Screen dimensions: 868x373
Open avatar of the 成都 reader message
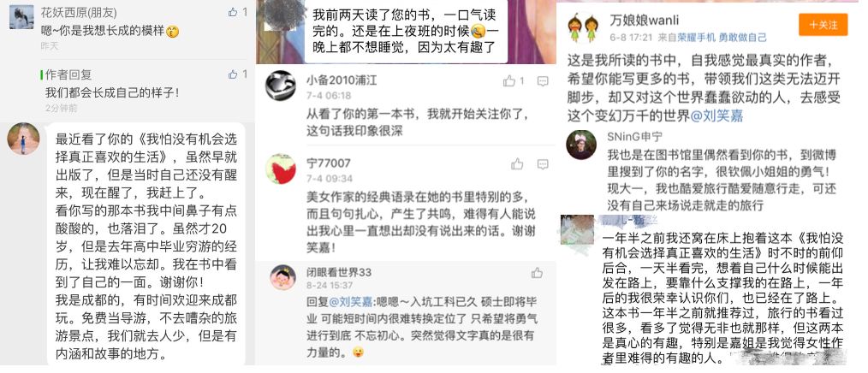click(23, 139)
